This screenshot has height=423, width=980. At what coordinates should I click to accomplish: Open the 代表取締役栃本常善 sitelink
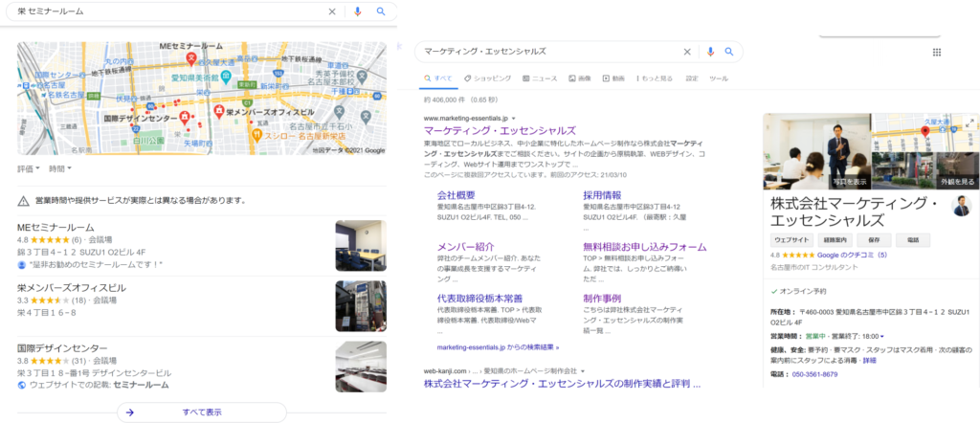(479, 299)
